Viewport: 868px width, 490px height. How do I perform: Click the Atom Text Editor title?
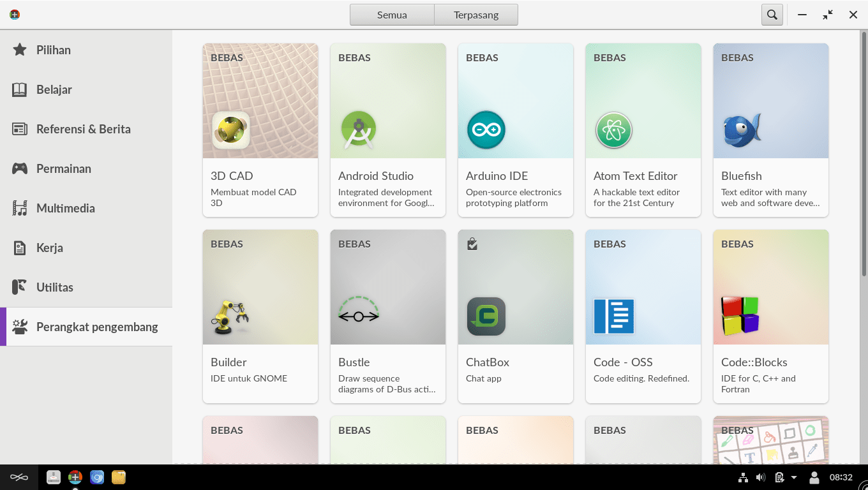point(636,176)
